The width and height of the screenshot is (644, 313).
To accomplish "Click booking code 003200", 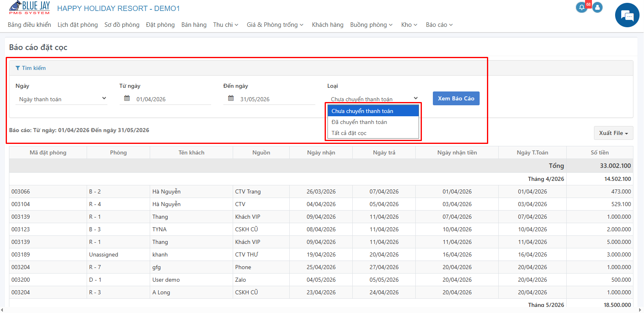I will (21, 280).
